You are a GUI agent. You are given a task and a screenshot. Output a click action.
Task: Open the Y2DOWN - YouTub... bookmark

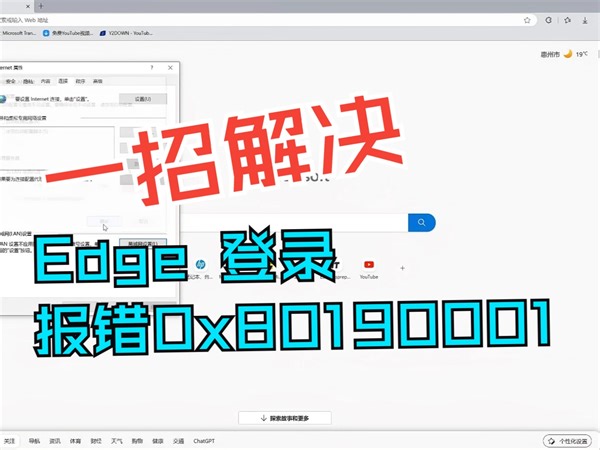coord(126,33)
